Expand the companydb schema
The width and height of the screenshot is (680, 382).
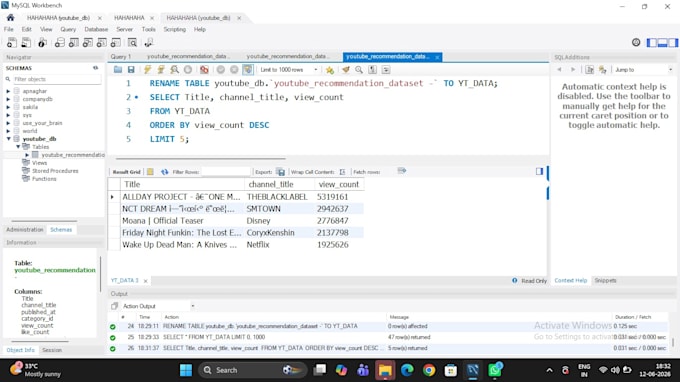(x=8, y=99)
